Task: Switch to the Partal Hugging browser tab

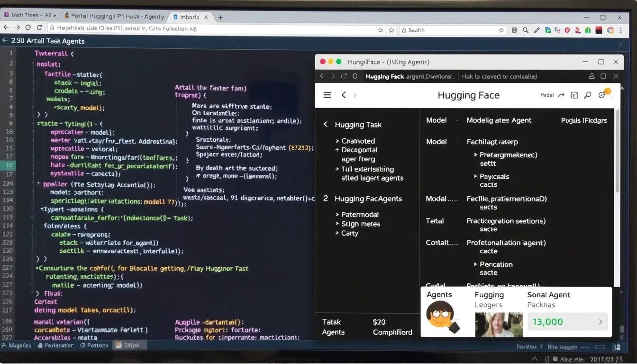Action: click(x=115, y=16)
